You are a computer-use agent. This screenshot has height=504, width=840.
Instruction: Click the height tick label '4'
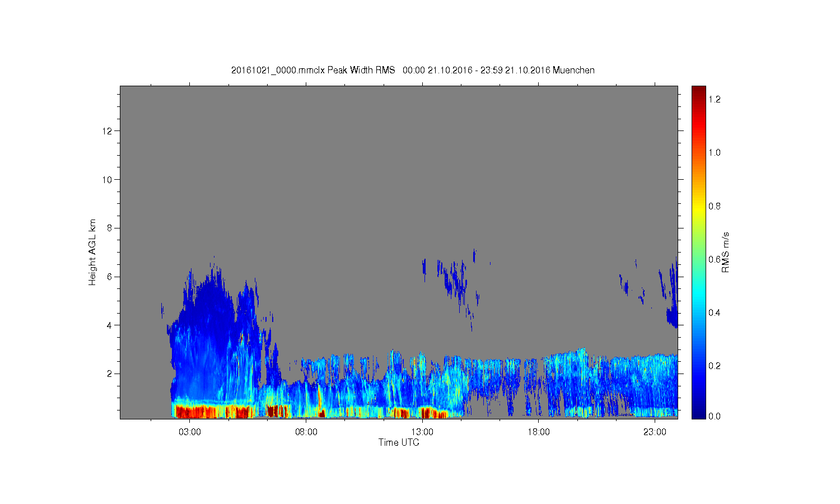[110, 325]
